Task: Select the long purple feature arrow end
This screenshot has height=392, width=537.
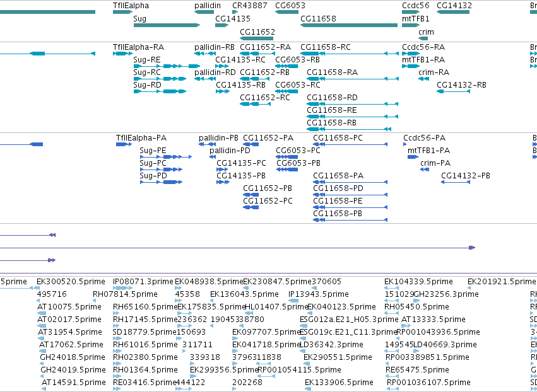Action: 472,248
